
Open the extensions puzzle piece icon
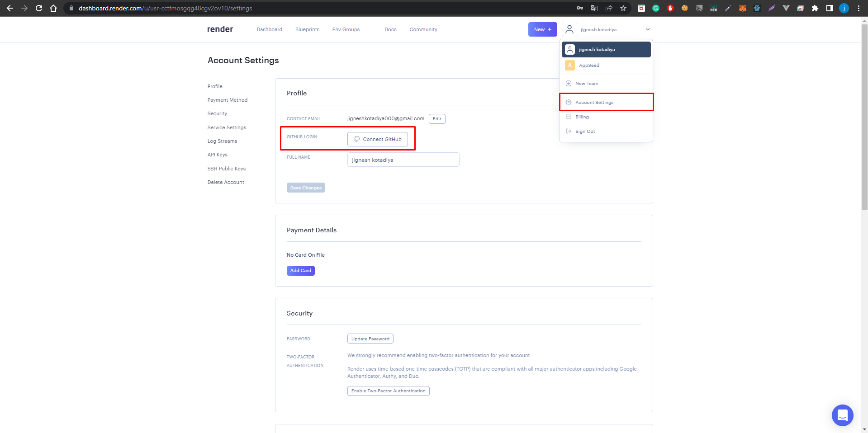tap(815, 8)
